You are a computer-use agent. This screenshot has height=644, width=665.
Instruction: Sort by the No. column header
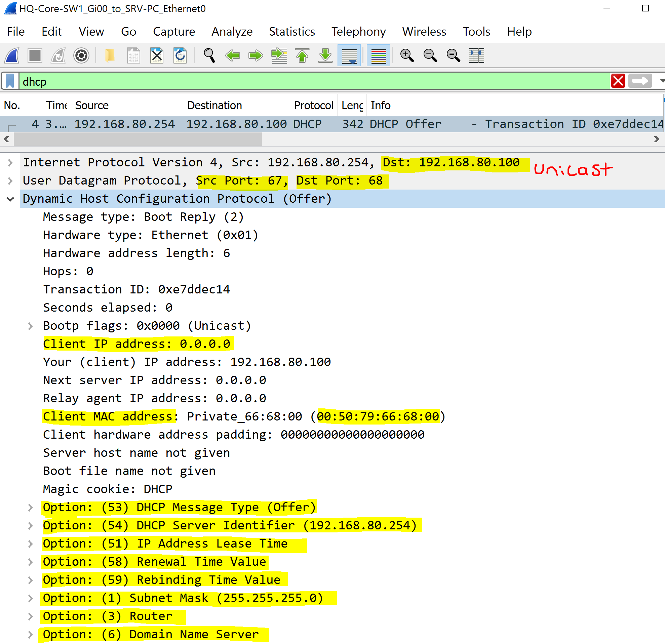21,105
